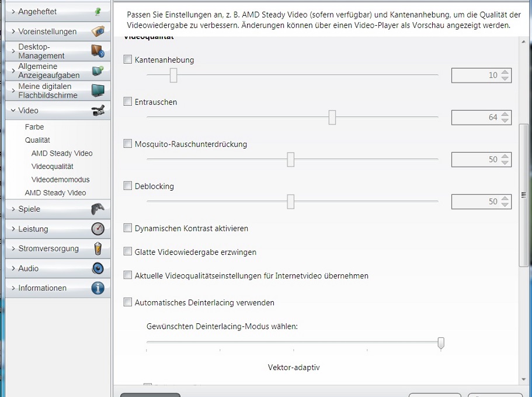Expand the Leistung section arrow
Image resolution: width=532 pixels, height=397 pixels.
tap(13, 229)
